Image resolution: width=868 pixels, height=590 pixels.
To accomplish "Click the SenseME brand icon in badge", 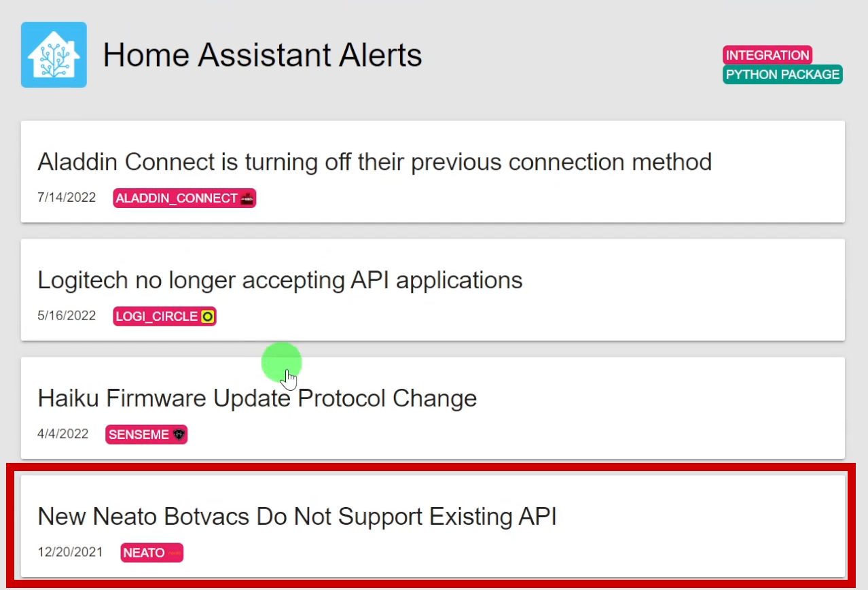I will [179, 434].
